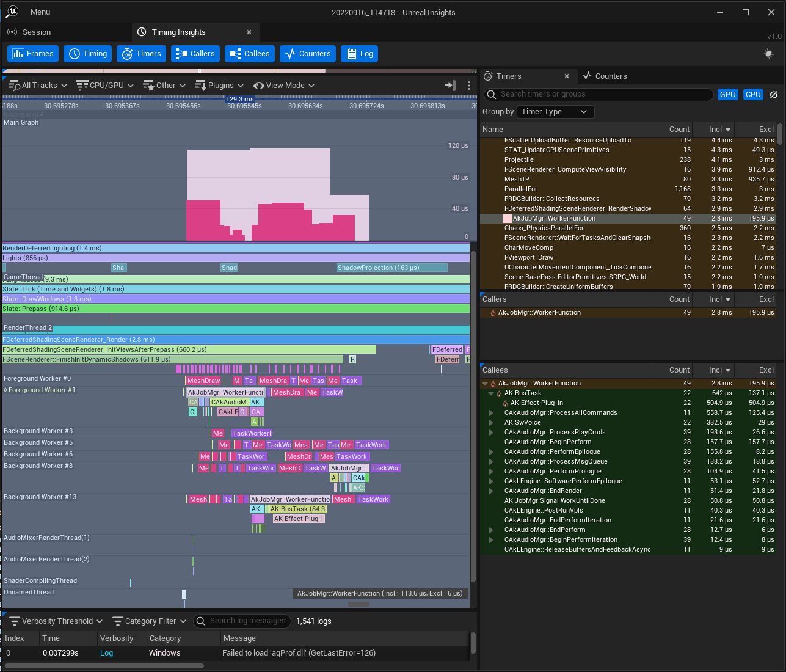This screenshot has width=786, height=672.
Task: Sort log by Verbosity column
Action: pos(122,638)
